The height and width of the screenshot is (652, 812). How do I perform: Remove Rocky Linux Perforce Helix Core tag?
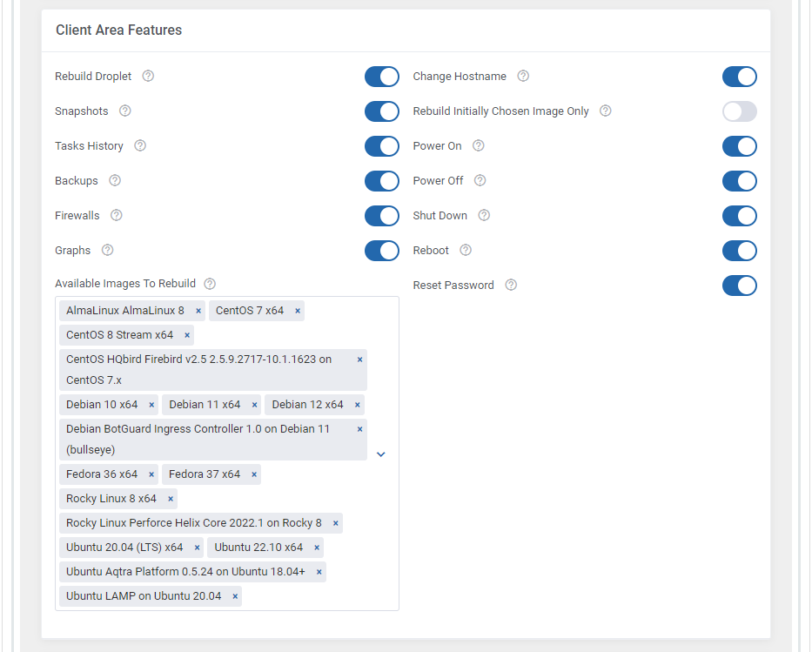336,523
